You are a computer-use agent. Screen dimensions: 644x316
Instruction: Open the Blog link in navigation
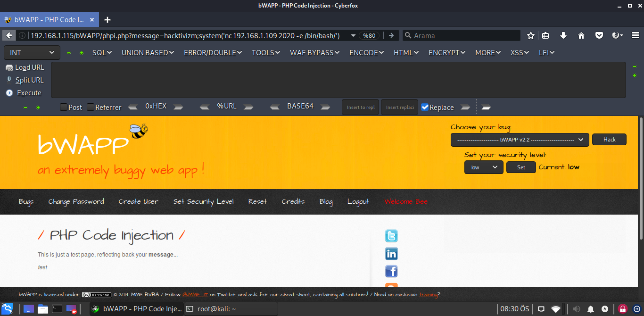326,202
